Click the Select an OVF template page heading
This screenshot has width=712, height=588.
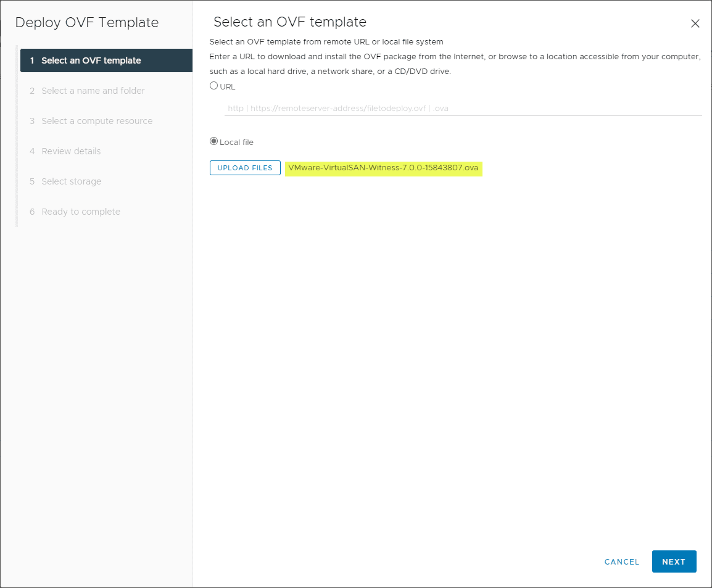coord(290,22)
